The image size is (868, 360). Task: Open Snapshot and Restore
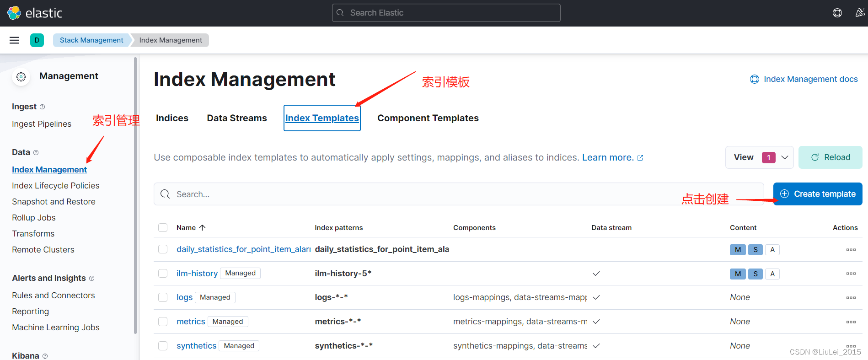(54, 202)
